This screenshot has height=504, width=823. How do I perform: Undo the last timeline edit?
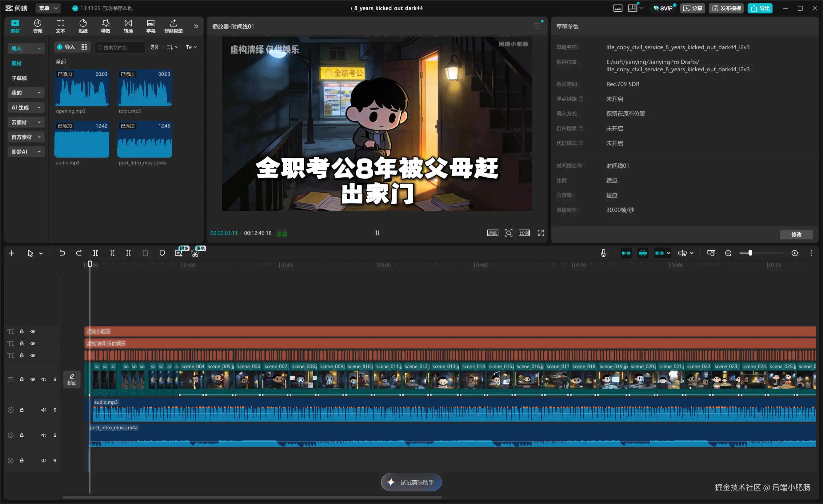pyautogui.click(x=62, y=253)
